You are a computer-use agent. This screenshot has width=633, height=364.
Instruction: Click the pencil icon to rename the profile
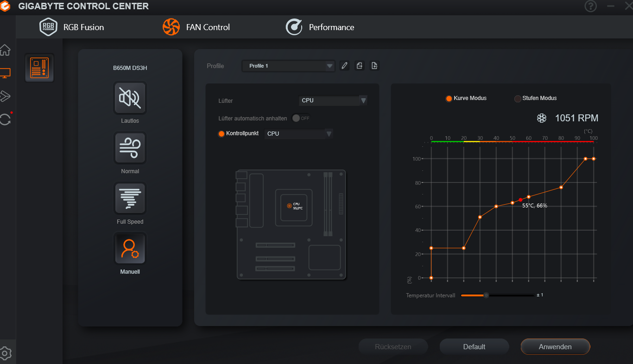(x=344, y=66)
